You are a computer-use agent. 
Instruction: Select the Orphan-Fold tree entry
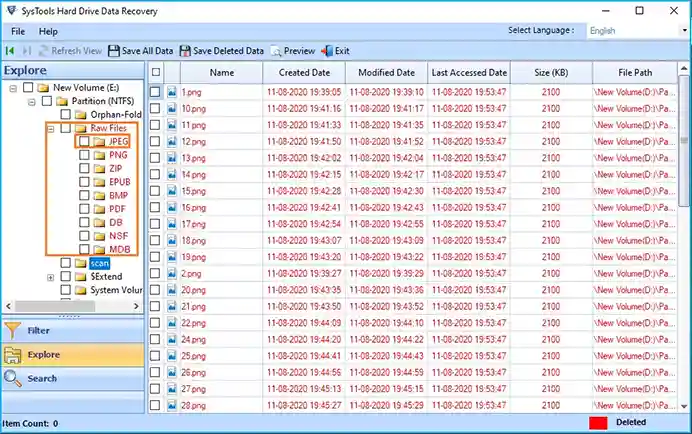coord(116,115)
